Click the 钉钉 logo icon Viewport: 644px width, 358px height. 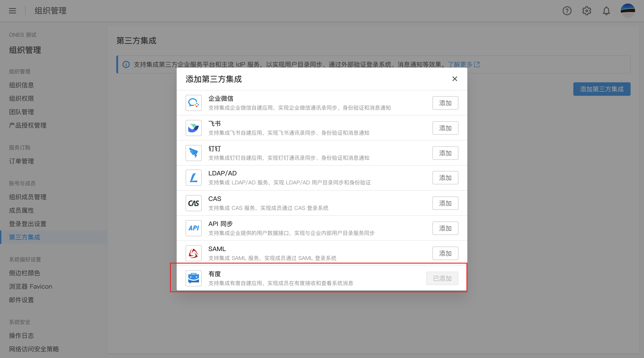(193, 153)
